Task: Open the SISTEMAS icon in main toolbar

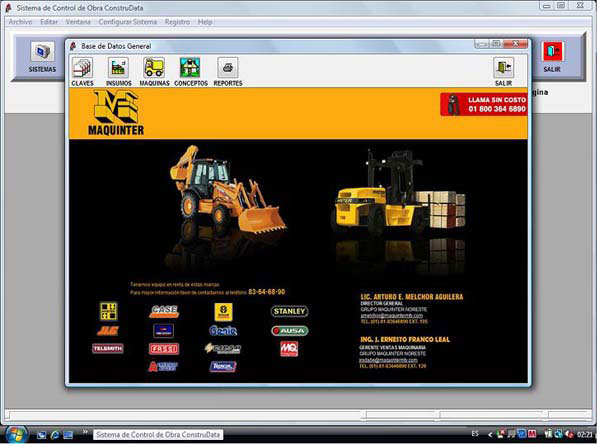Action: pyautogui.click(x=42, y=51)
